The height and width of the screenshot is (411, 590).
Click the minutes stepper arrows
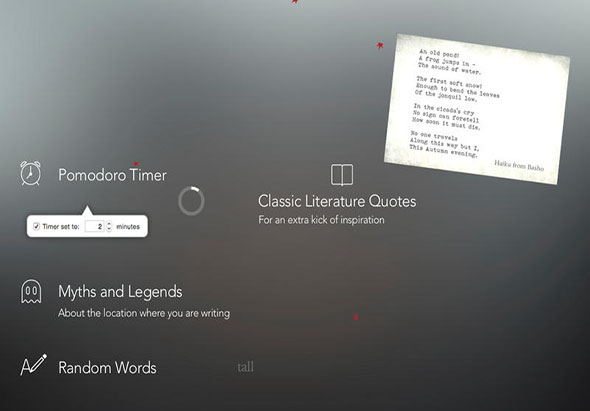[x=109, y=226]
